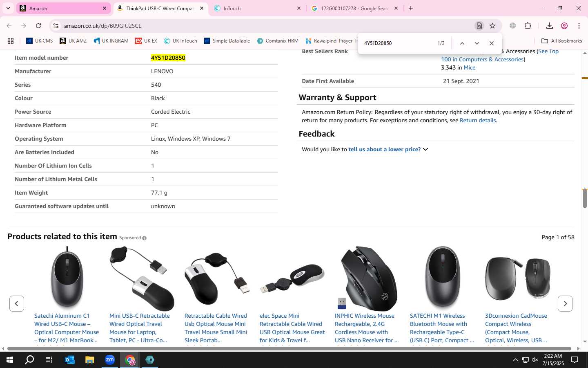This screenshot has width=588, height=368.
Task: Open SATECHI M1 Wireless Bluetooth Mouse link
Action: [442, 328]
